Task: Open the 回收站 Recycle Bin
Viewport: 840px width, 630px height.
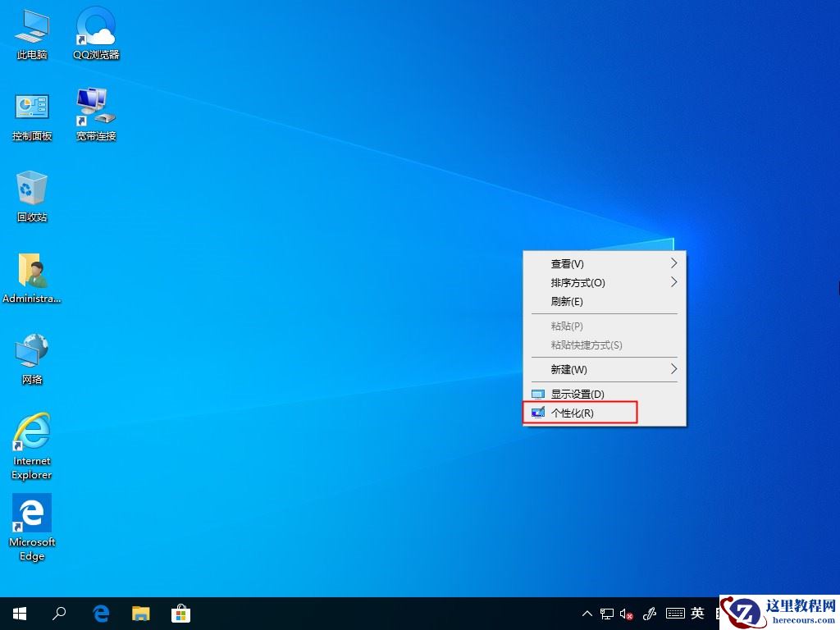Action: (x=31, y=190)
